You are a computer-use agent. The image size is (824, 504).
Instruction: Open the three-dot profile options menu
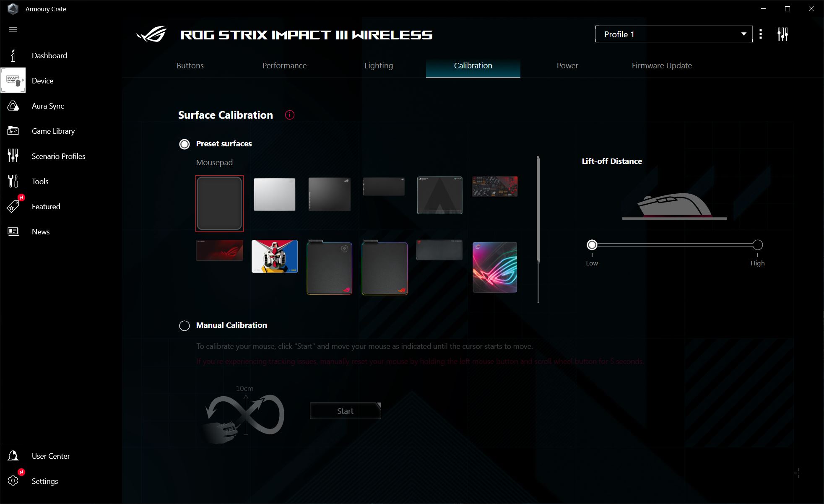point(761,34)
